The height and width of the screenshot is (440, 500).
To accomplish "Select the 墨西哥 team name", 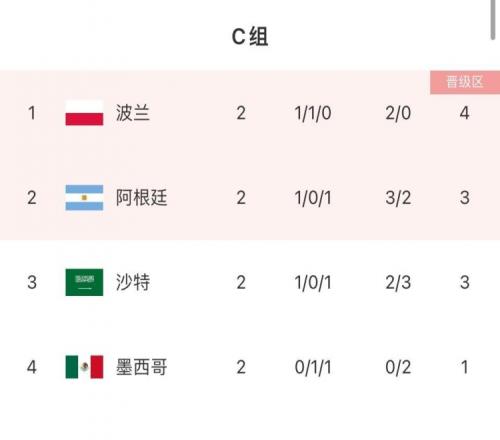I will 141,367.
